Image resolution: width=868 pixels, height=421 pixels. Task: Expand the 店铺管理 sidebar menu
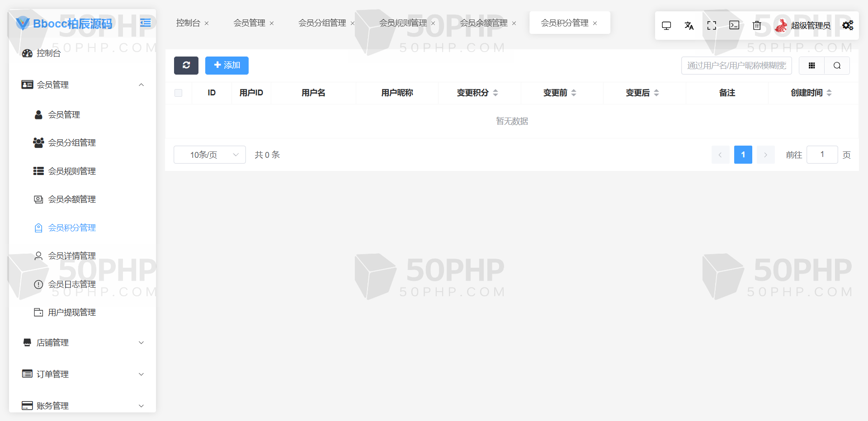point(84,343)
